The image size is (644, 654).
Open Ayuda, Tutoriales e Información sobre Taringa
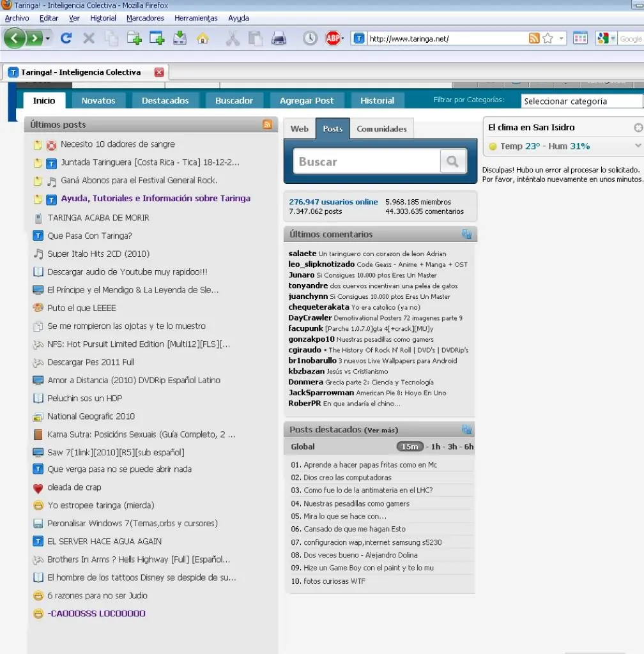pos(156,199)
